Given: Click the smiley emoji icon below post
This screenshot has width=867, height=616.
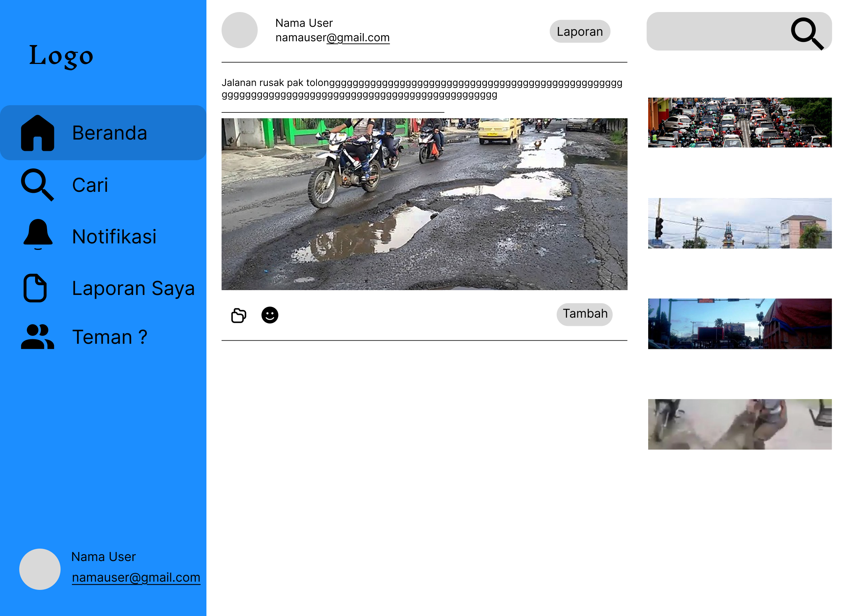Looking at the screenshot, I should tap(269, 315).
